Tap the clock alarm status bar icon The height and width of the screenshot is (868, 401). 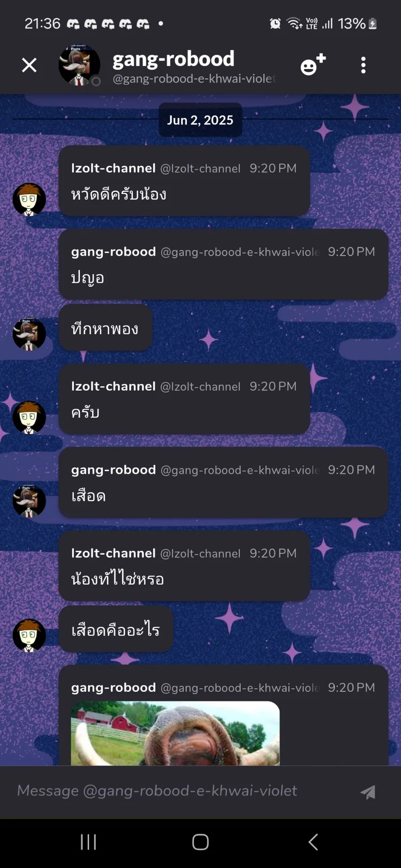point(275,23)
